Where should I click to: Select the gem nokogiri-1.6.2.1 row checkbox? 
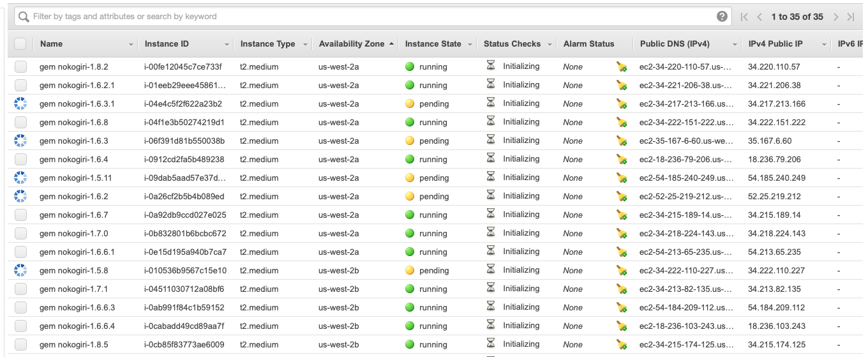(x=21, y=85)
